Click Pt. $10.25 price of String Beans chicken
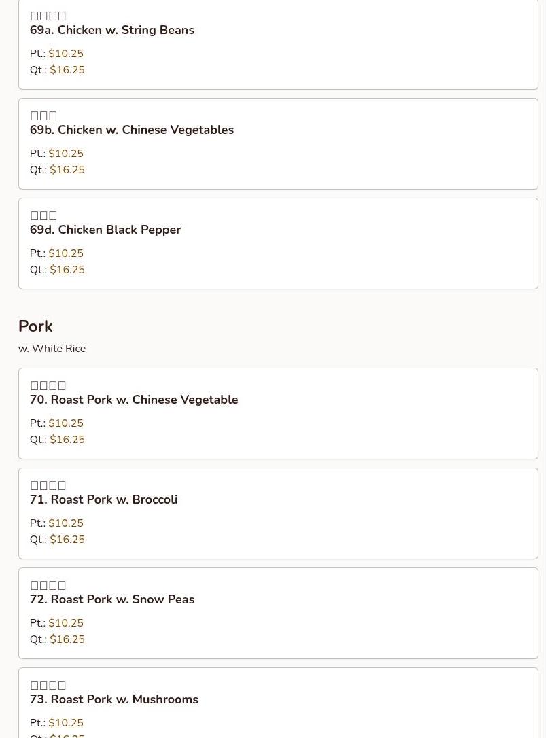Screen dimensions: 560x738 pyautogui.click(x=56, y=54)
